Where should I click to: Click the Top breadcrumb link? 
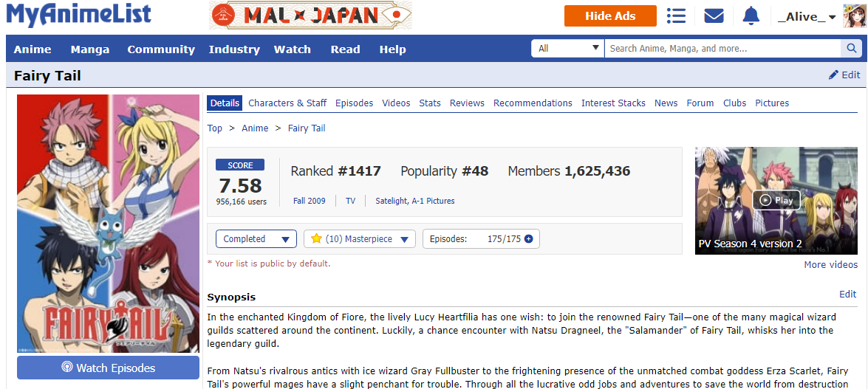(x=215, y=128)
